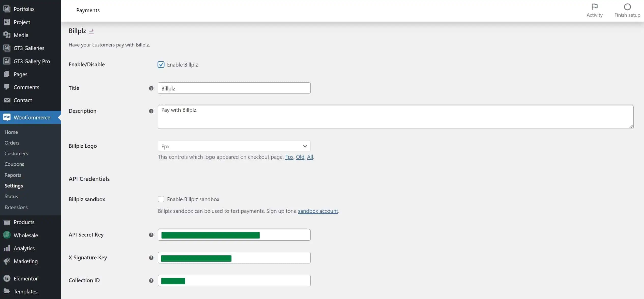Grab the Description textarea resize handle
The image size is (644, 299).
631,126
